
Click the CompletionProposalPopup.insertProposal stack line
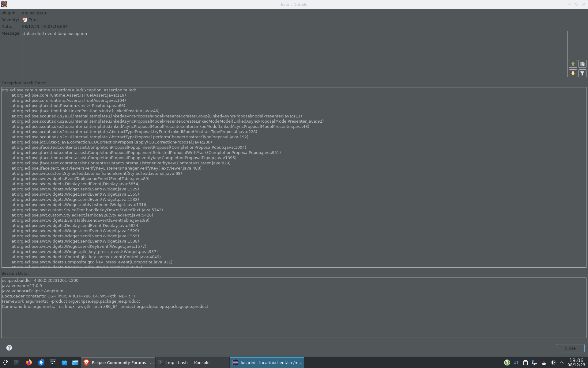(x=129, y=148)
